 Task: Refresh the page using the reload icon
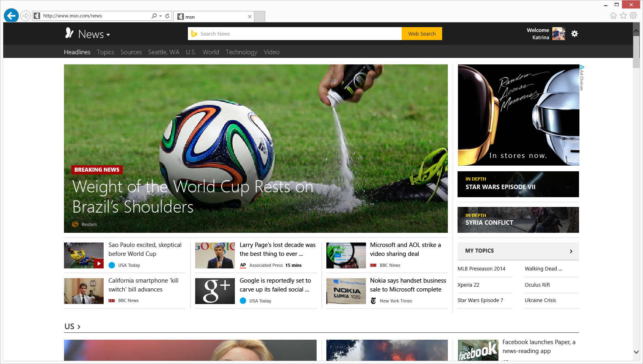167,16
